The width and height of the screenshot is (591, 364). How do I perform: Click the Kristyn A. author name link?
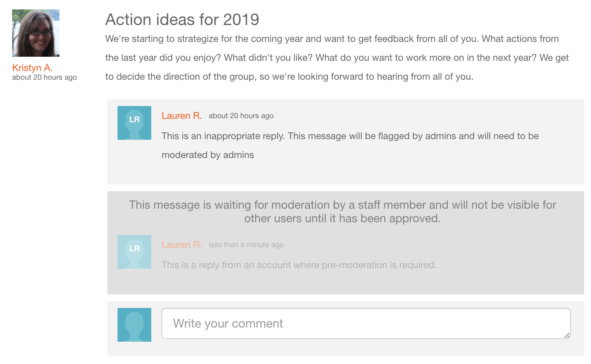(x=32, y=68)
